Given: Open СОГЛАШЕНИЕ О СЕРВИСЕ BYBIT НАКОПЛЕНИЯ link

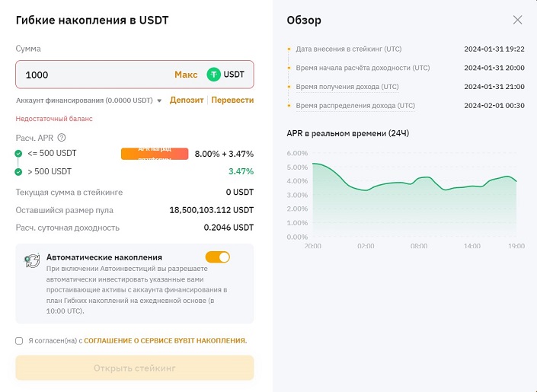Looking at the screenshot, I should point(165,341).
